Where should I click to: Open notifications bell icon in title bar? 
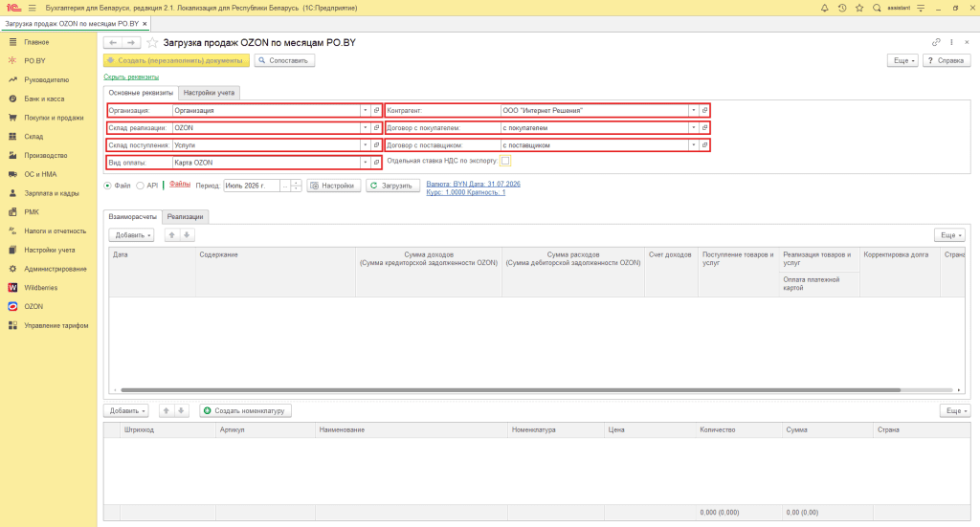click(824, 8)
